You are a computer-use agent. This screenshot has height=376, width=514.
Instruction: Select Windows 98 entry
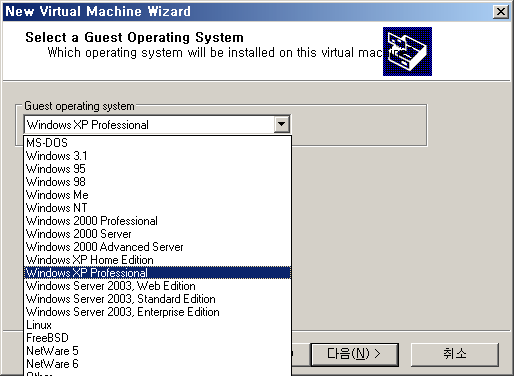tap(157, 182)
